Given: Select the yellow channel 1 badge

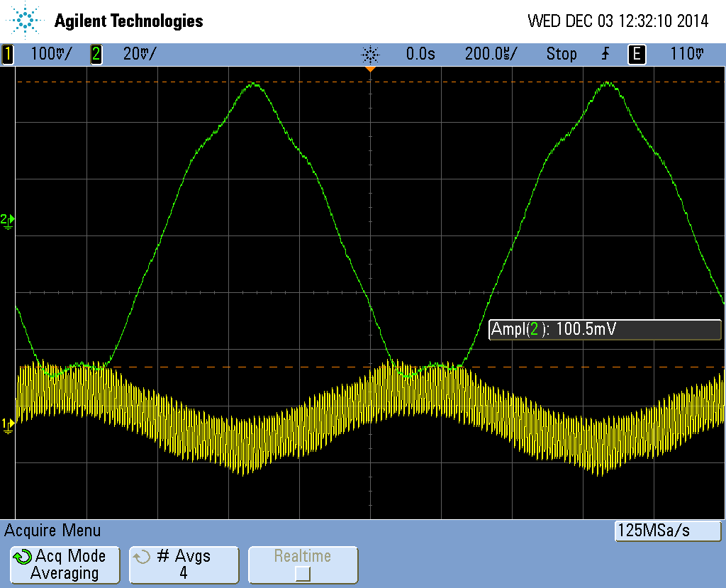Looking at the screenshot, I should (8, 54).
